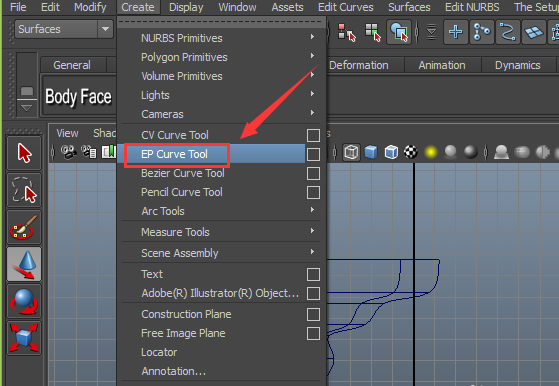This screenshot has height=386, width=559.
Task: Activate the Move tool cone icon
Action: pyautogui.click(x=24, y=264)
